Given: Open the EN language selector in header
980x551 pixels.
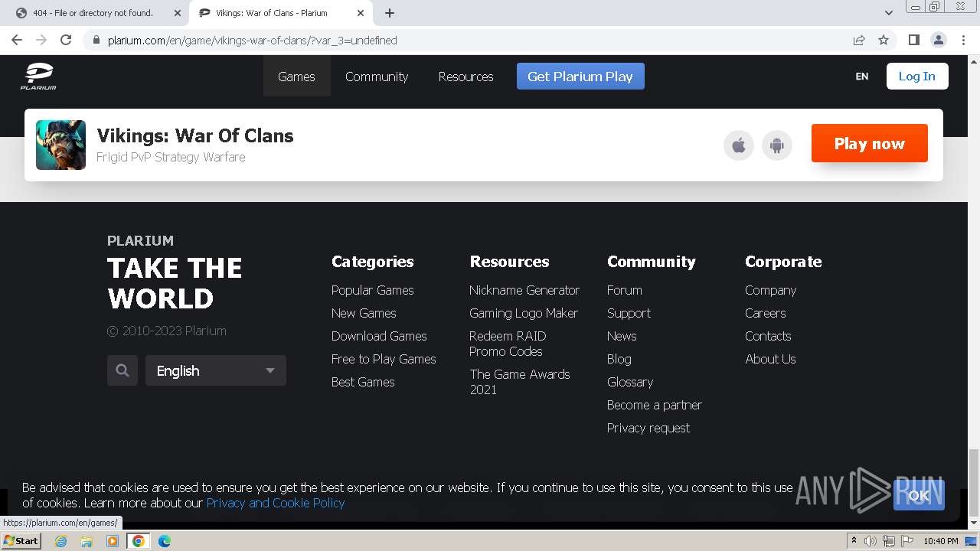Looking at the screenshot, I should point(862,77).
